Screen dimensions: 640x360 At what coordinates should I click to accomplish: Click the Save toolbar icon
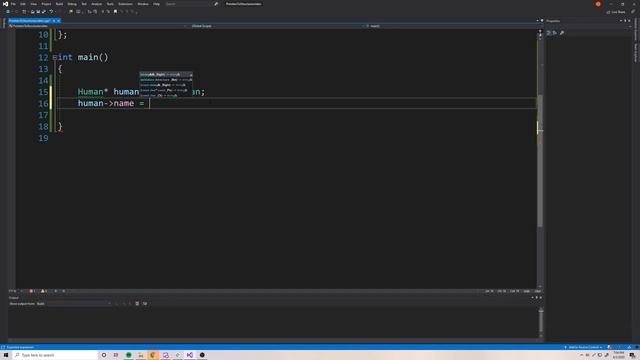tap(38, 12)
